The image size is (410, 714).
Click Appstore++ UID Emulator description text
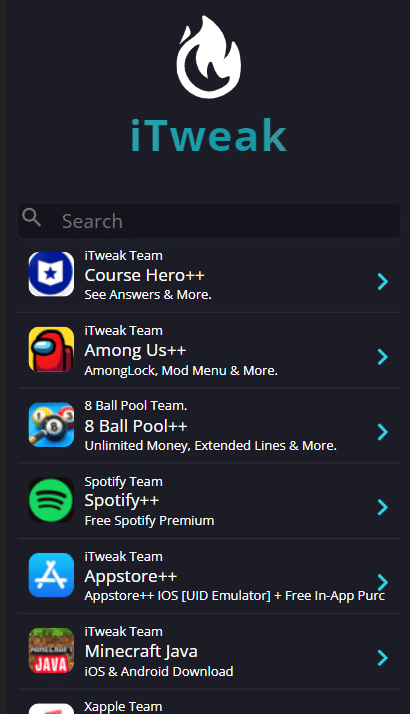235,596
